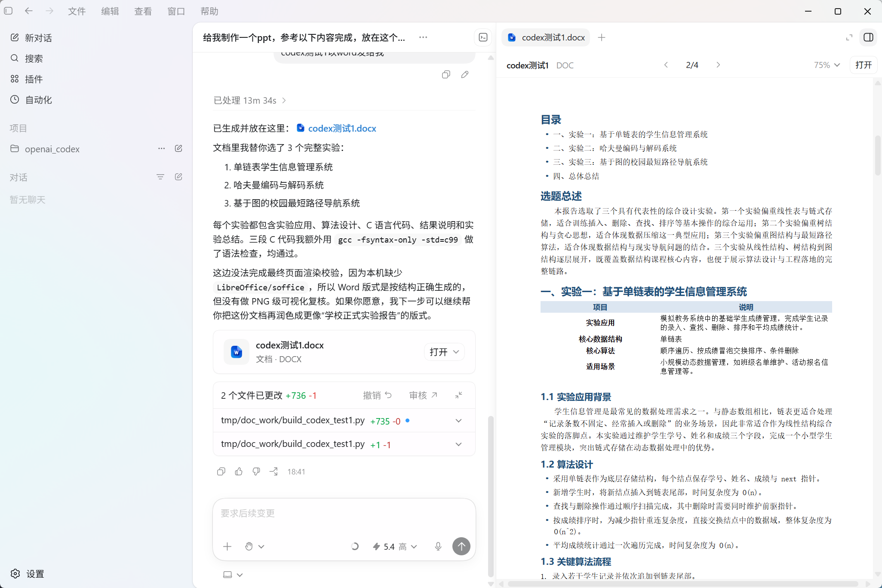Open the 帮助 menu
882x588 pixels.
pos(209,11)
